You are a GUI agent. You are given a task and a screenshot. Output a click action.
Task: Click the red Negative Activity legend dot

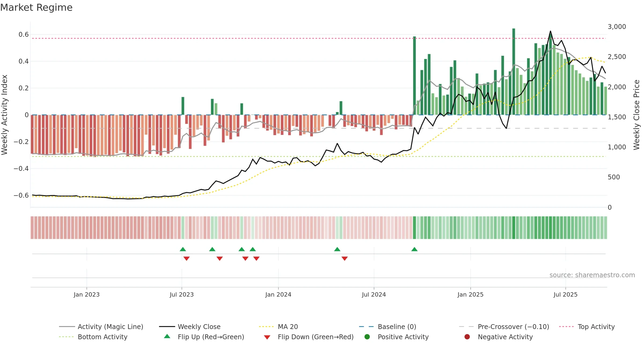tap(467, 337)
